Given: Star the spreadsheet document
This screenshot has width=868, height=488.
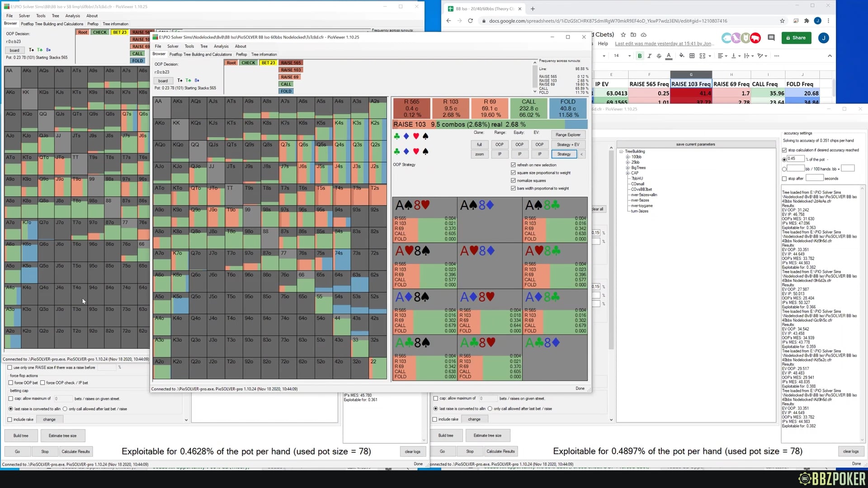Looking at the screenshot, I should [623, 35].
